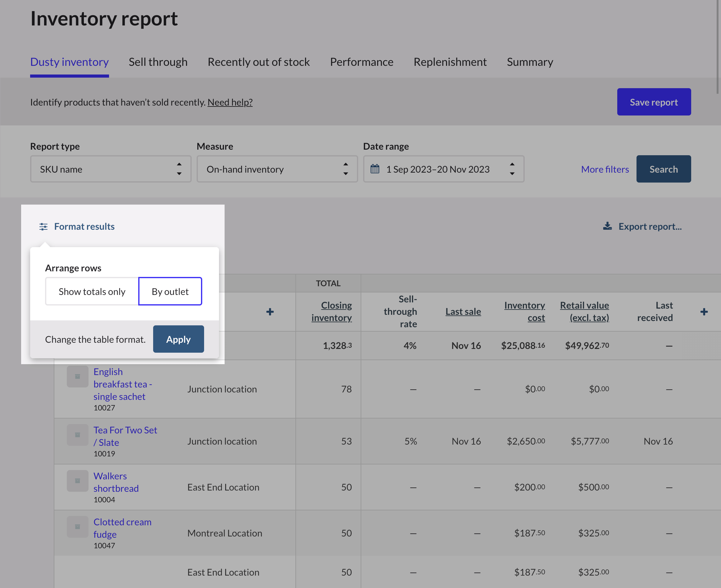The image size is (721, 588).
Task: Click plus icon after Last received column
Action: coord(704,312)
